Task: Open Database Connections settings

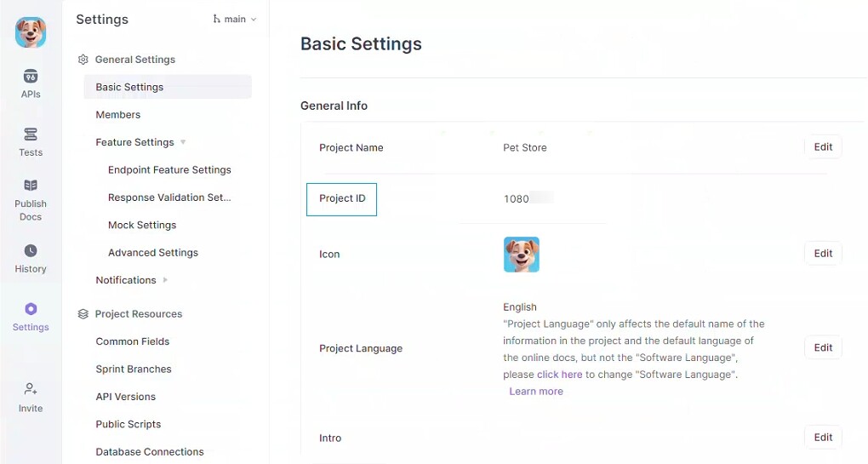Action: 150,452
